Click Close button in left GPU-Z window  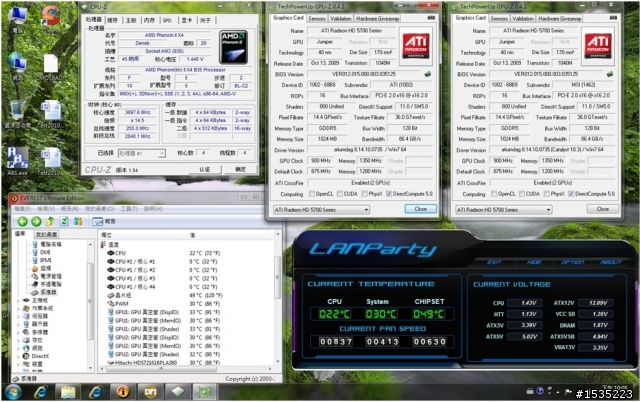pos(420,209)
